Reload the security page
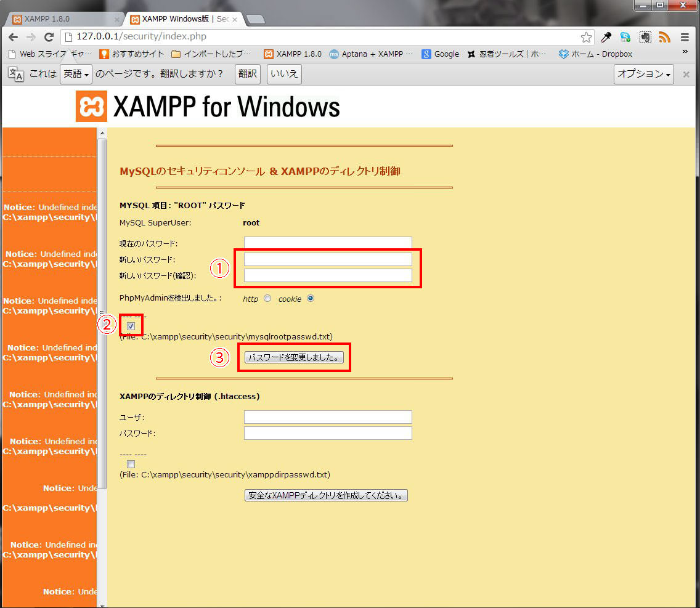Image resolution: width=700 pixels, height=608 pixels. coord(49,37)
